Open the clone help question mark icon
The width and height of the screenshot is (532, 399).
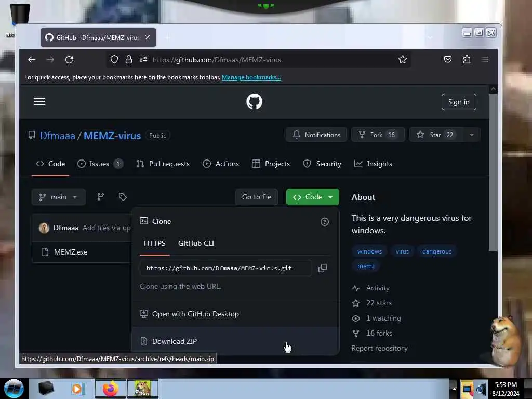pyautogui.click(x=324, y=222)
